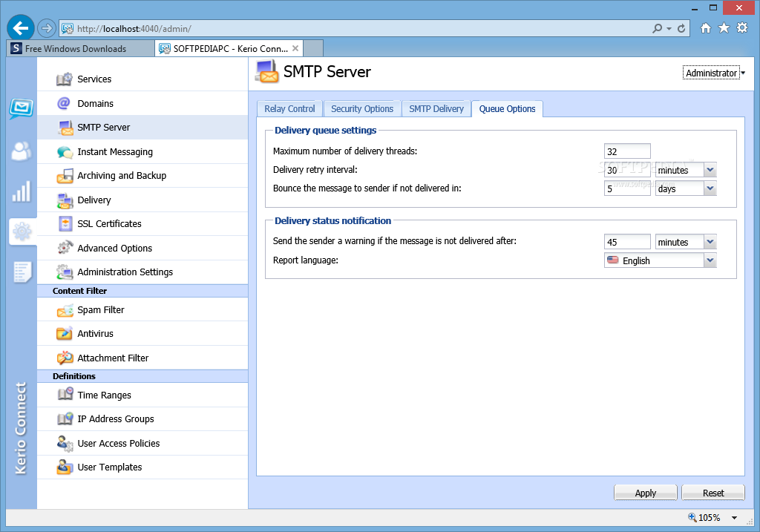The image size is (760, 532).
Task: Click the browser Forward arrow button
Action: coord(47,28)
